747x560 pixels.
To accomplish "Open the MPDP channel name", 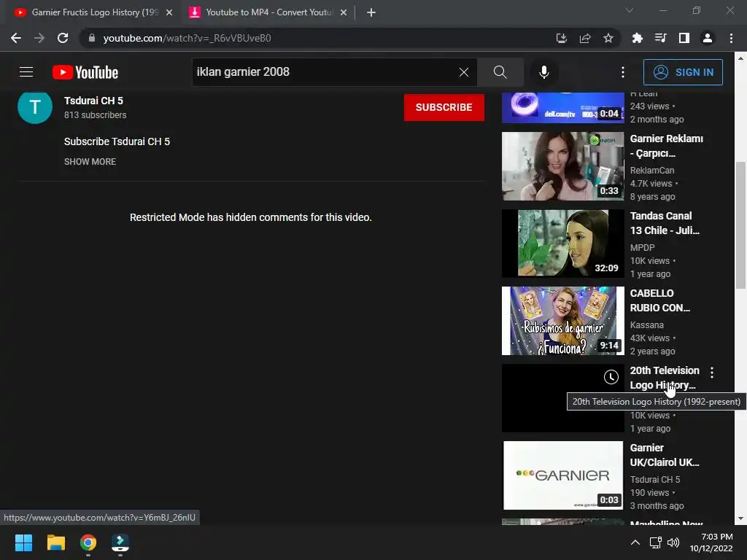I will 642,248.
